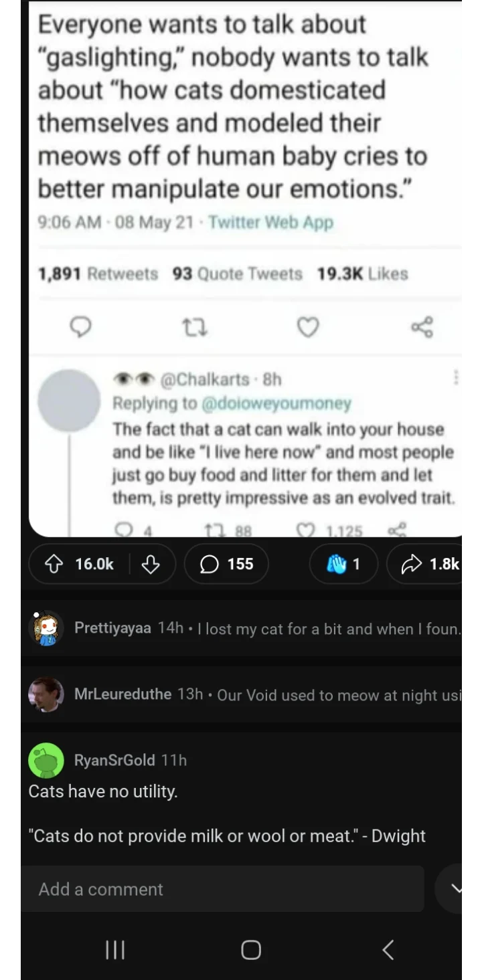Expand MrLeureduthe's collapsed comment
This screenshot has height=980, width=482.
(268, 694)
